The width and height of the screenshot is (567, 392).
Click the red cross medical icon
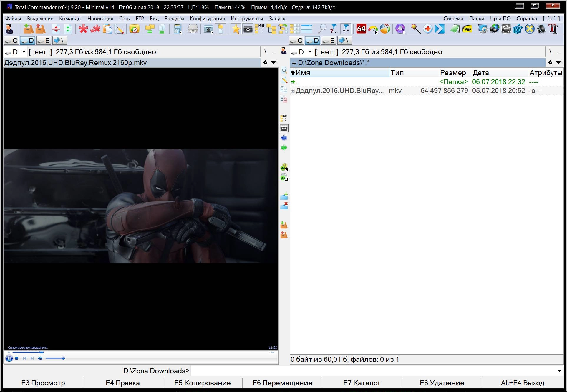tap(427, 29)
